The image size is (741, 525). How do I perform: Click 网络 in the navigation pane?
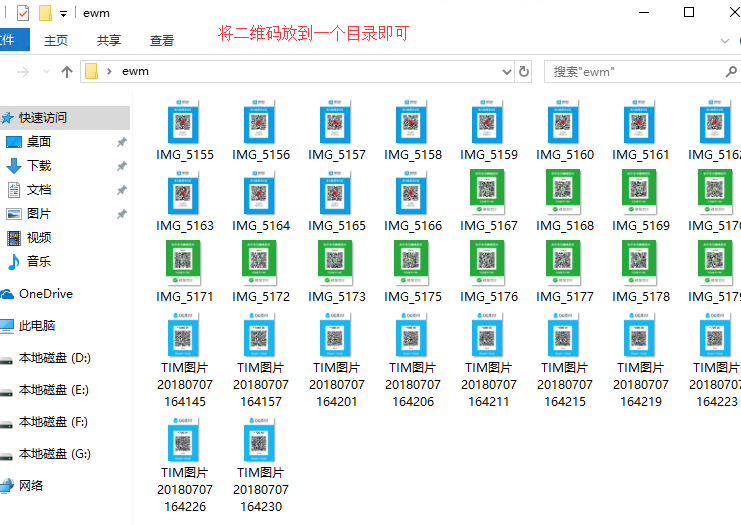31,486
